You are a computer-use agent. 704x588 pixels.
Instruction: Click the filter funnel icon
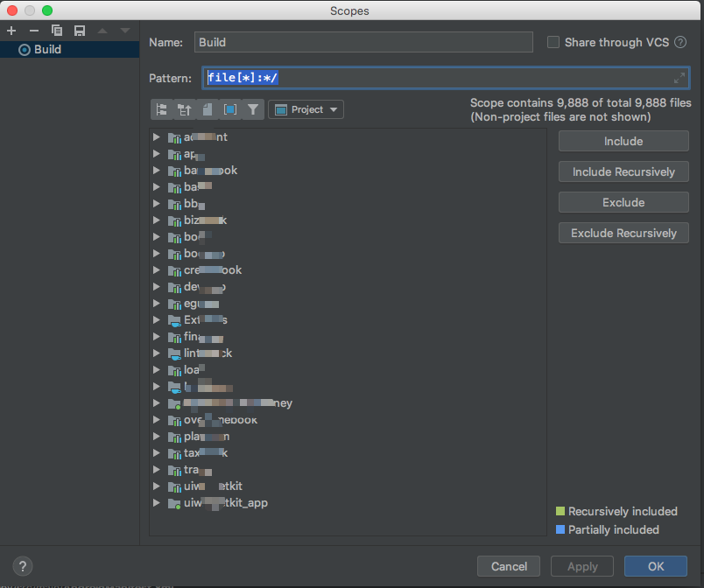pos(253,109)
